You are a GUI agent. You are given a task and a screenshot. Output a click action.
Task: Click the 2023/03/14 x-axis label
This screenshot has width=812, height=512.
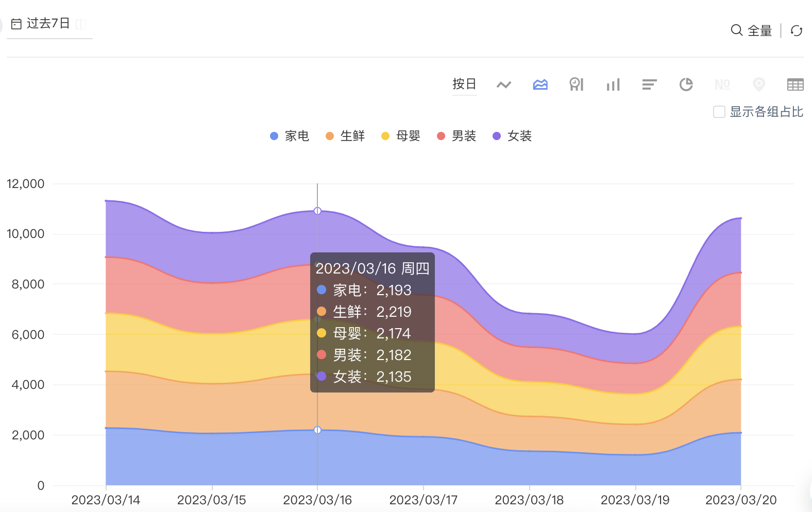(106, 500)
